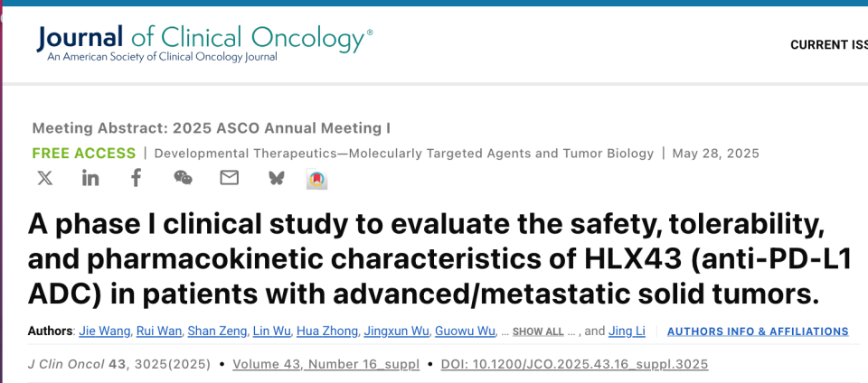Viewport: 868px width, 383px height.
Task: Click author Jingxun Wu link
Action: (395, 332)
